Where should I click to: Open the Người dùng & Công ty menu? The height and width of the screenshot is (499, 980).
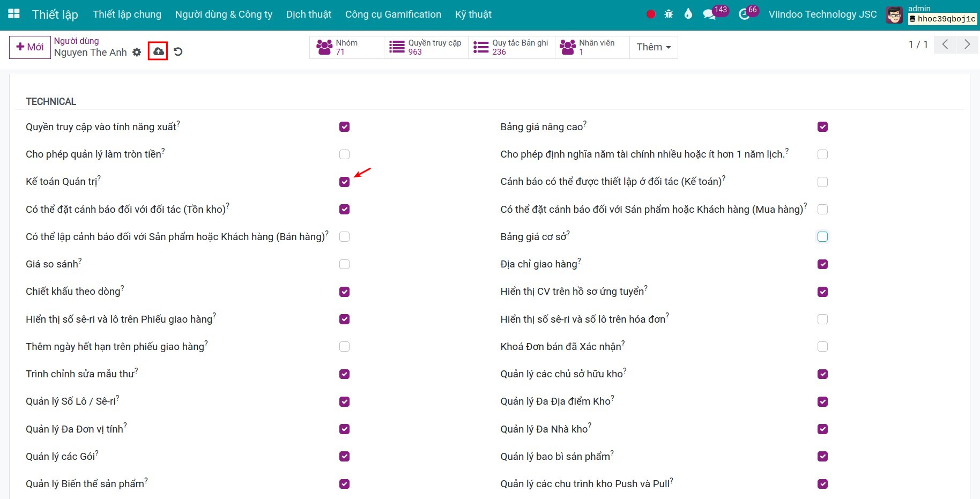(224, 14)
